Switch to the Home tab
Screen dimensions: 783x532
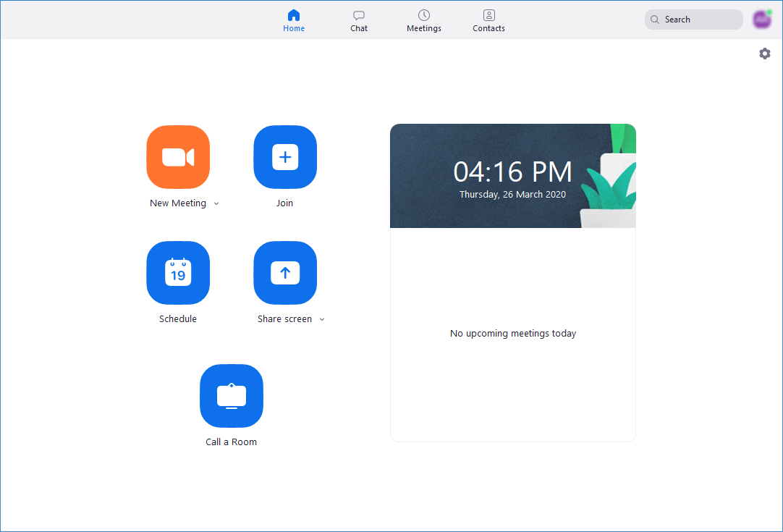(294, 20)
